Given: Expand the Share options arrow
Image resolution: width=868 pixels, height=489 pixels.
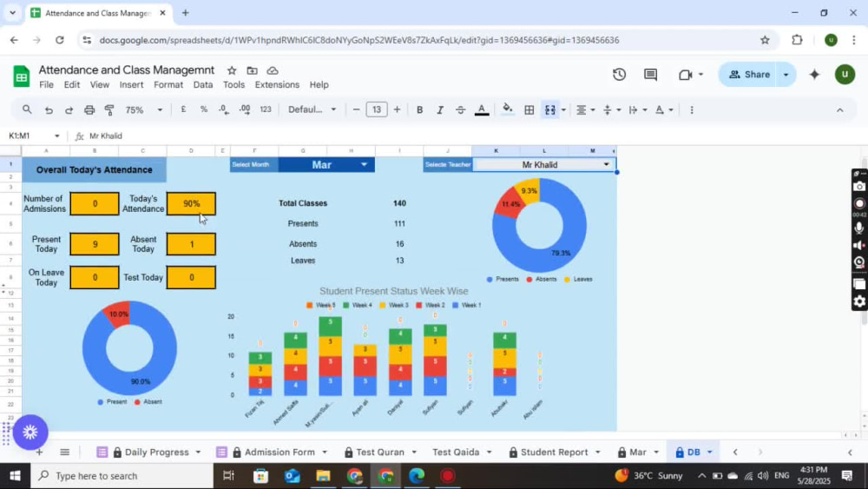Looking at the screenshot, I should (x=786, y=74).
